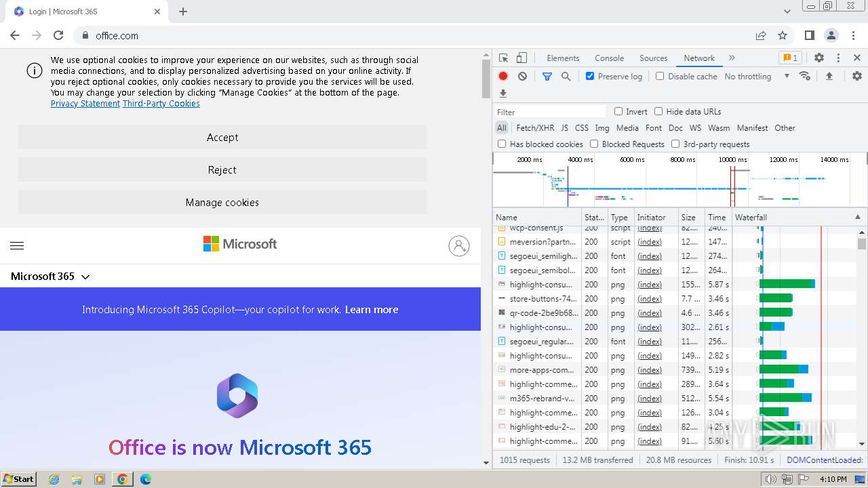Open DevTools three-dot customize menu
Viewport: 868px width, 488px height.
coord(838,58)
